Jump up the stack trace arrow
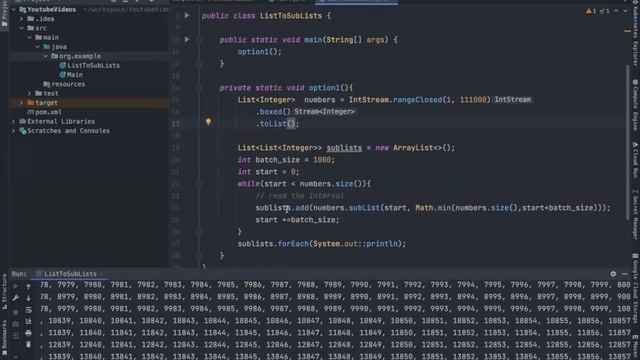Image resolution: width=640 pixels, height=360 pixels. coord(28,287)
